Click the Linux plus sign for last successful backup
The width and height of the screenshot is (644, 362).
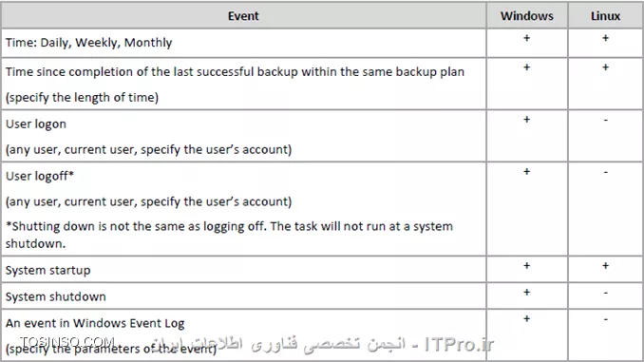pos(605,67)
